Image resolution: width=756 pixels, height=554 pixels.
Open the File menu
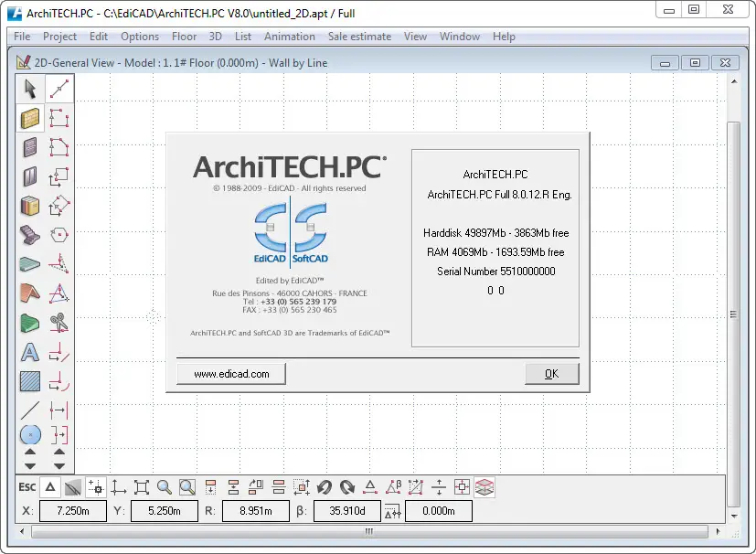22,37
